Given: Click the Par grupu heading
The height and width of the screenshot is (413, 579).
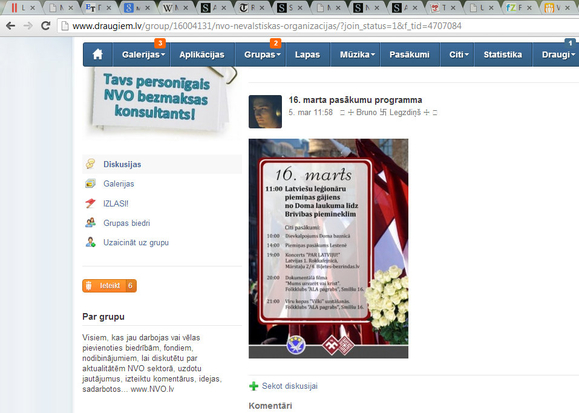Looking at the screenshot, I should pos(103,317).
